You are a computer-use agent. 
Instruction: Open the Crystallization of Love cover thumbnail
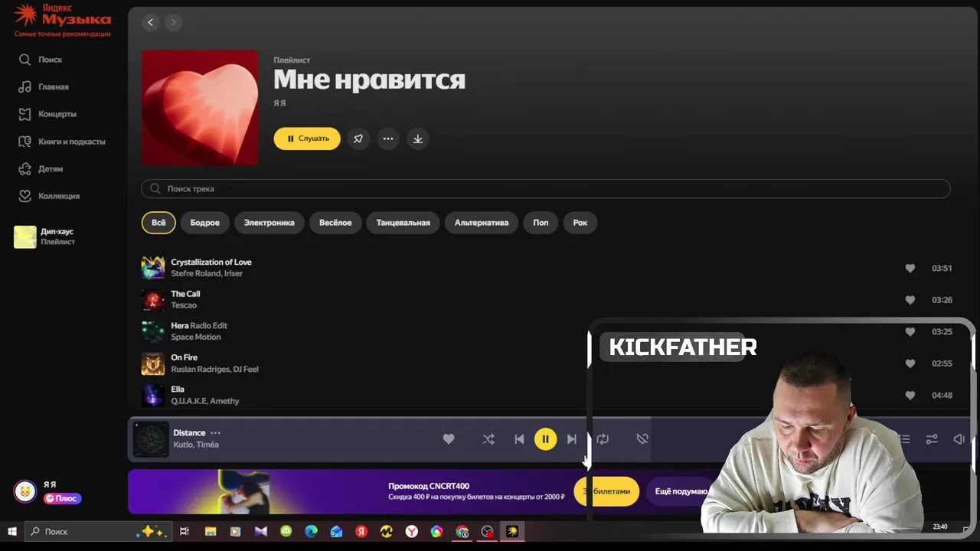coord(153,268)
